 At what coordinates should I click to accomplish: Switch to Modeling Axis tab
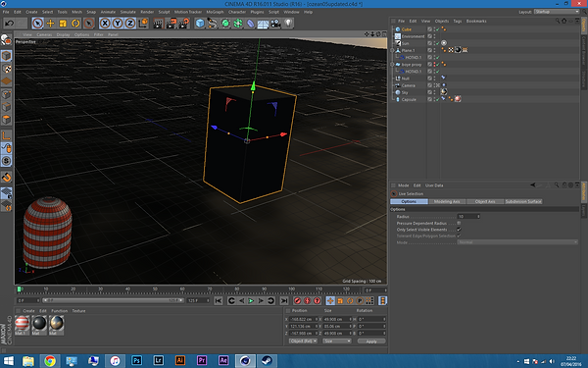(447, 201)
